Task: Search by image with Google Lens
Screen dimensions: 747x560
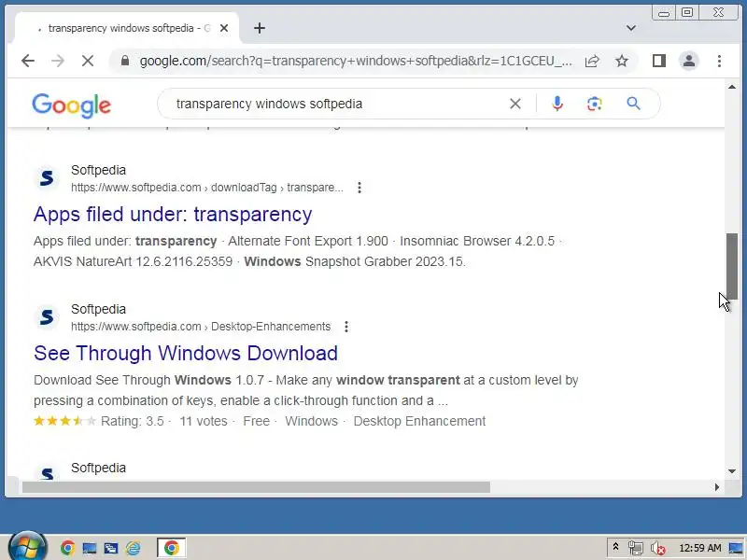Action: point(594,104)
